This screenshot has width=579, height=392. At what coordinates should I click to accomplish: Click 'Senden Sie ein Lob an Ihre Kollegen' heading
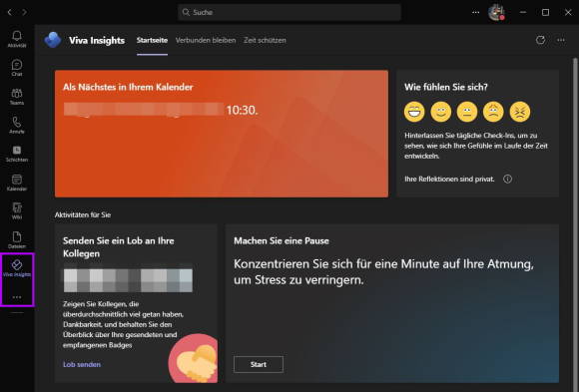(118, 247)
